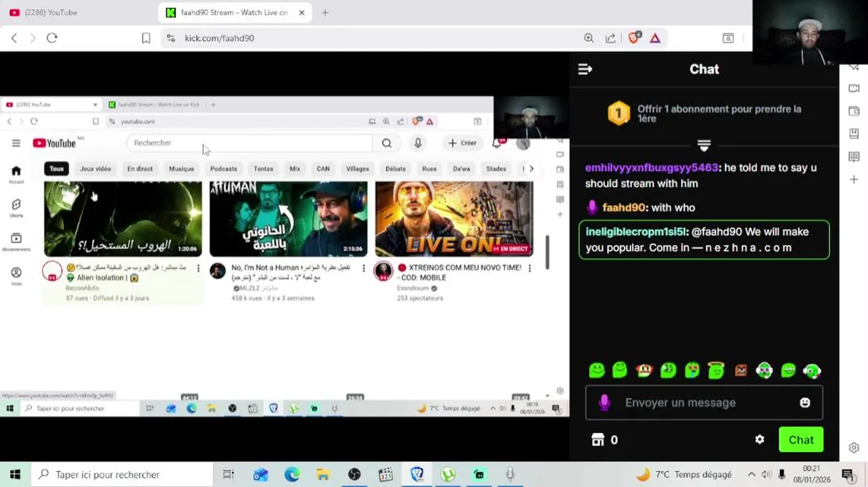868x487 pixels.
Task: Start YouTube voice search microphone
Action: [418, 143]
